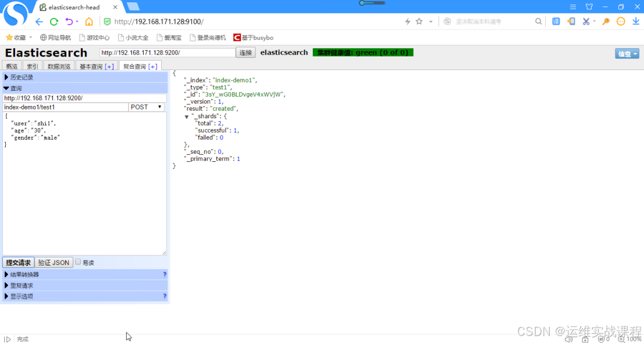This screenshot has width=644, height=343.
Task: Click the green cluster health status indicator
Action: click(x=363, y=52)
